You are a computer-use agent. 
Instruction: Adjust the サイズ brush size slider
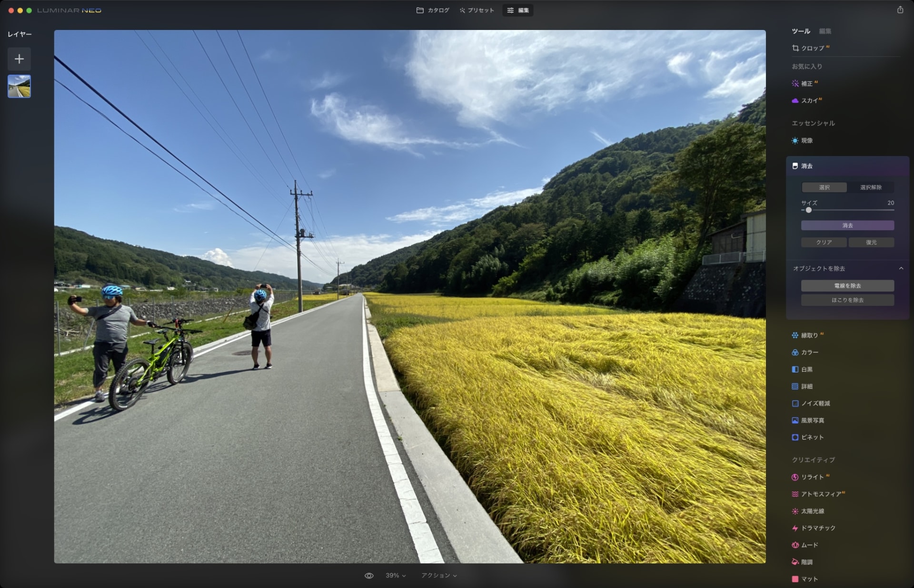click(x=808, y=210)
